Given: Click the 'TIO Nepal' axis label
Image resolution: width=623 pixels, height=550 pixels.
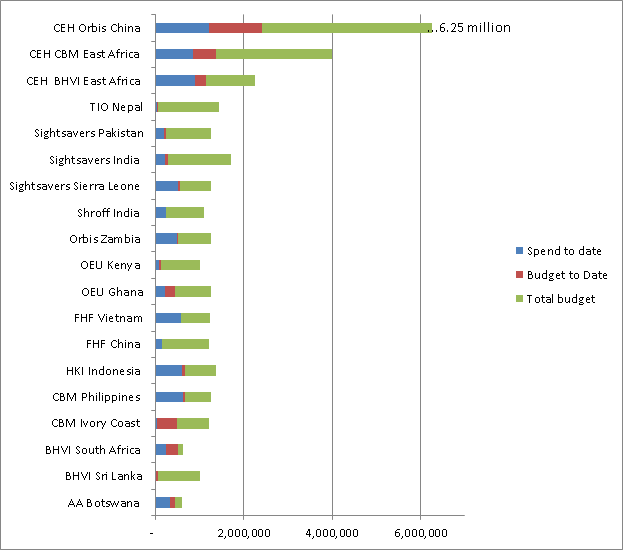Looking at the screenshot, I should click(x=116, y=107).
